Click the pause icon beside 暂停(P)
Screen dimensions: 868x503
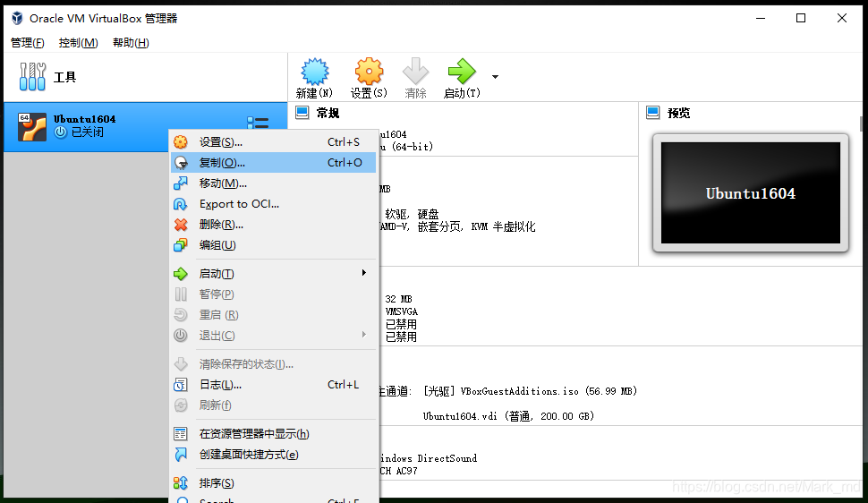point(181,294)
